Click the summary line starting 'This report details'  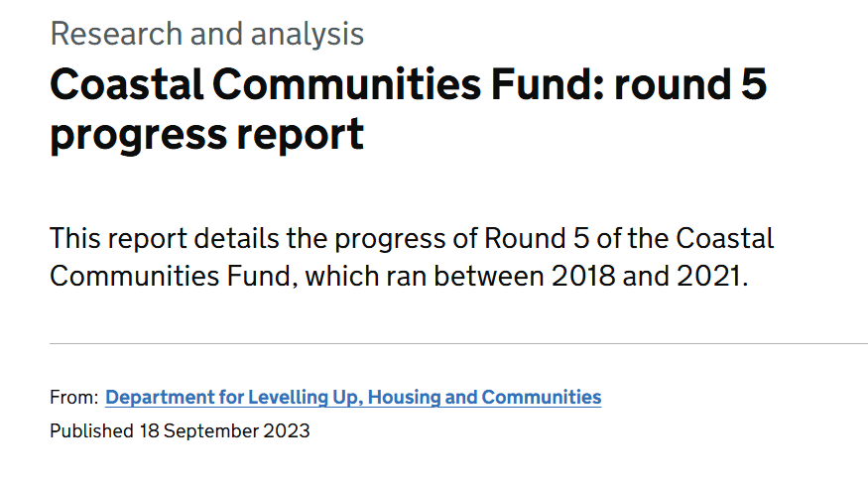pos(412,239)
